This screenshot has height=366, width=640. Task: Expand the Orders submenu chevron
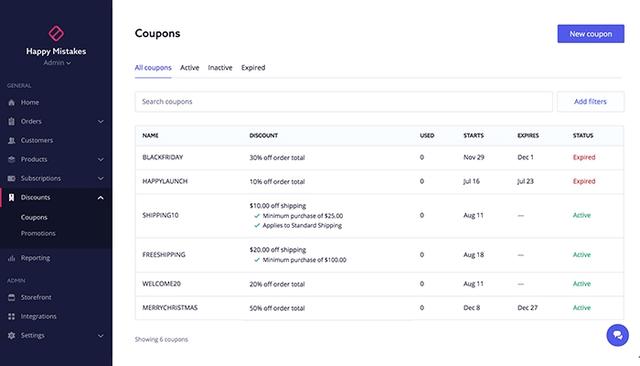coord(100,122)
